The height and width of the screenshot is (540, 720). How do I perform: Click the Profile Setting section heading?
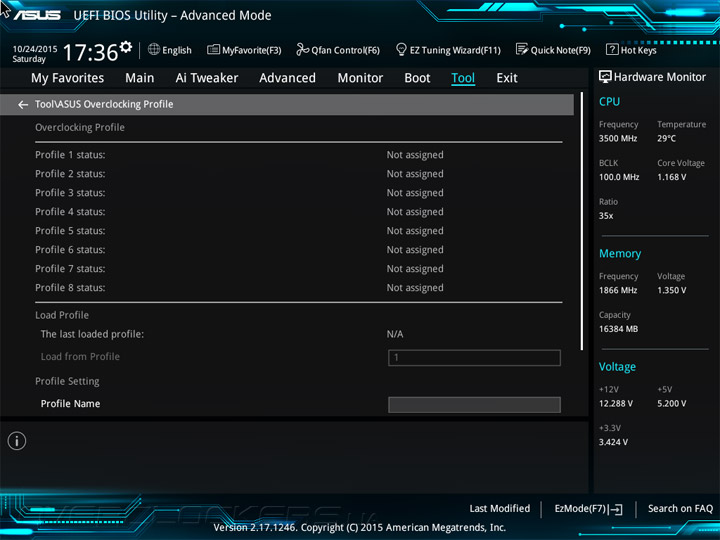tap(67, 382)
